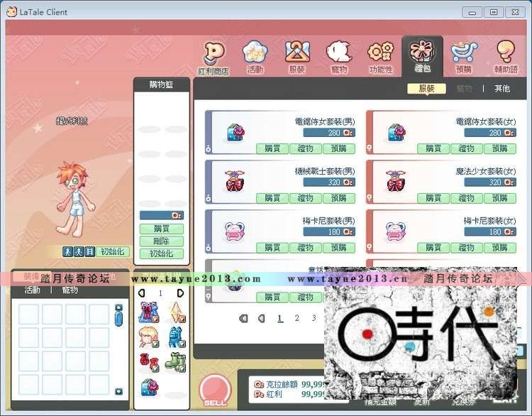Pre-order 魔法少女套裝(女) with 預購
The height and width of the screenshot is (416, 532).
[500, 198]
